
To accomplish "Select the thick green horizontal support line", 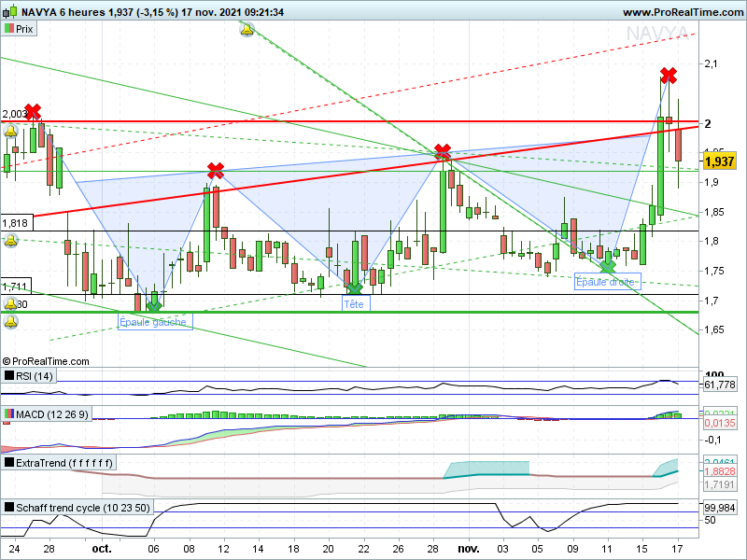I will pyautogui.click(x=349, y=312).
